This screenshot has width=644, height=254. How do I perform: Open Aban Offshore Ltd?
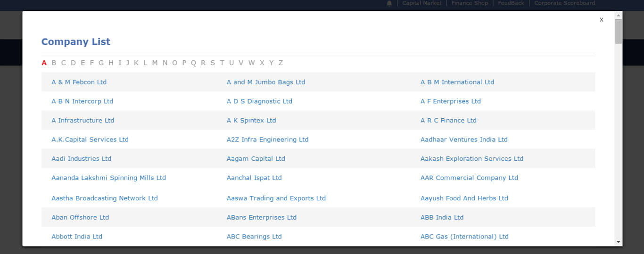click(x=80, y=217)
